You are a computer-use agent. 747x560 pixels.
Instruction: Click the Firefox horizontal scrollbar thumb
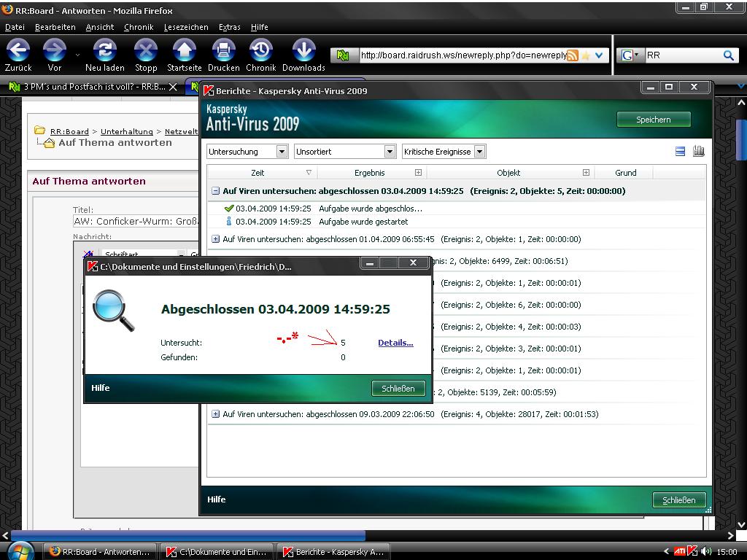pyautogui.click(x=187, y=535)
